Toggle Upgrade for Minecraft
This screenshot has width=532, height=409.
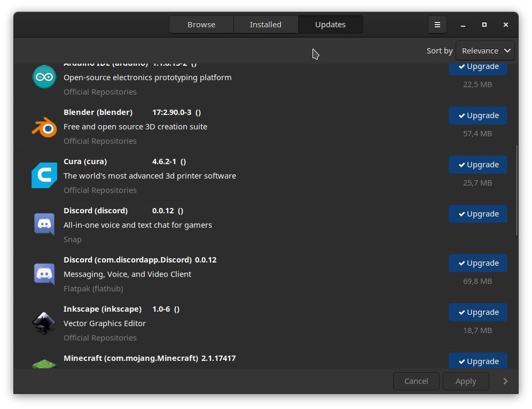[478, 361]
